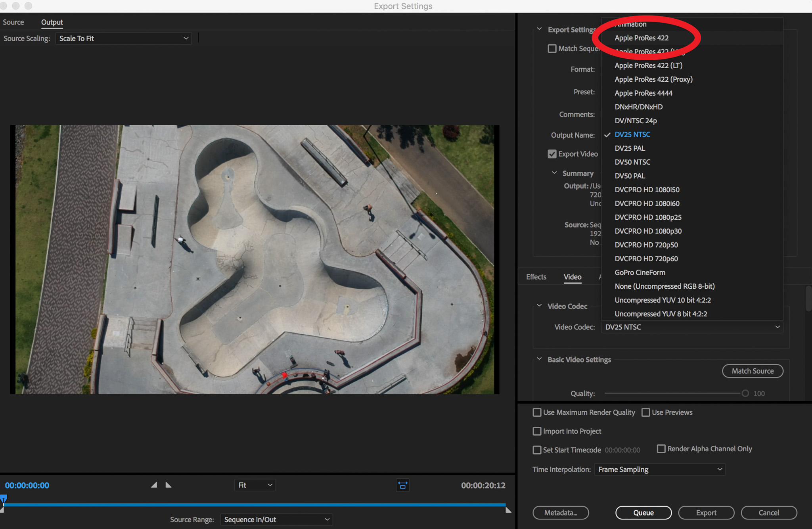Click the start timecode field 00:00:00:00
The width and height of the screenshot is (812, 529).
click(x=622, y=450)
